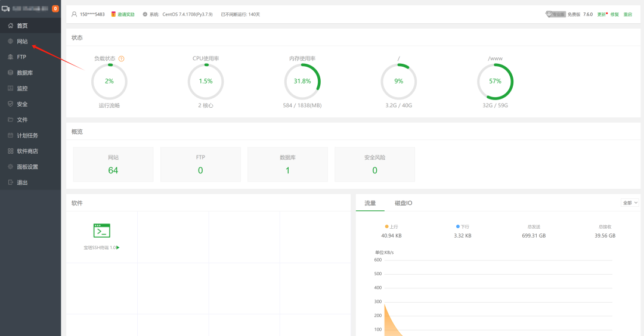This screenshot has width=644, height=336.
Task: Open the FTP sidebar item
Action: click(x=30, y=57)
